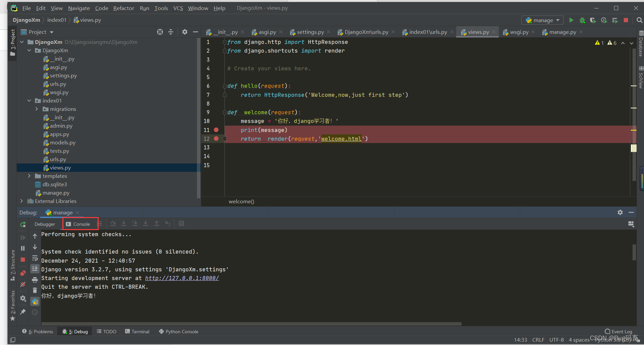Open the concurrency diagram run button
The width and height of the screenshot is (644, 345).
(x=615, y=20)
